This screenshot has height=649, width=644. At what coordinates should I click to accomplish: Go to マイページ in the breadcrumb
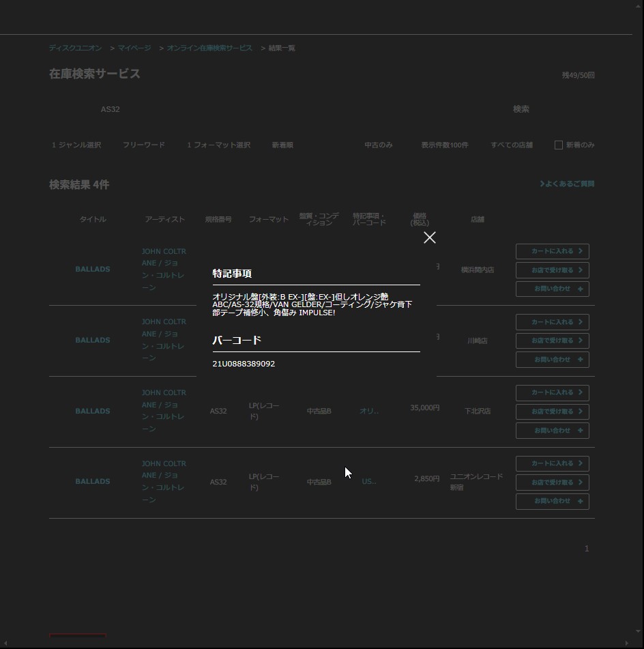[x=134, y=48]
